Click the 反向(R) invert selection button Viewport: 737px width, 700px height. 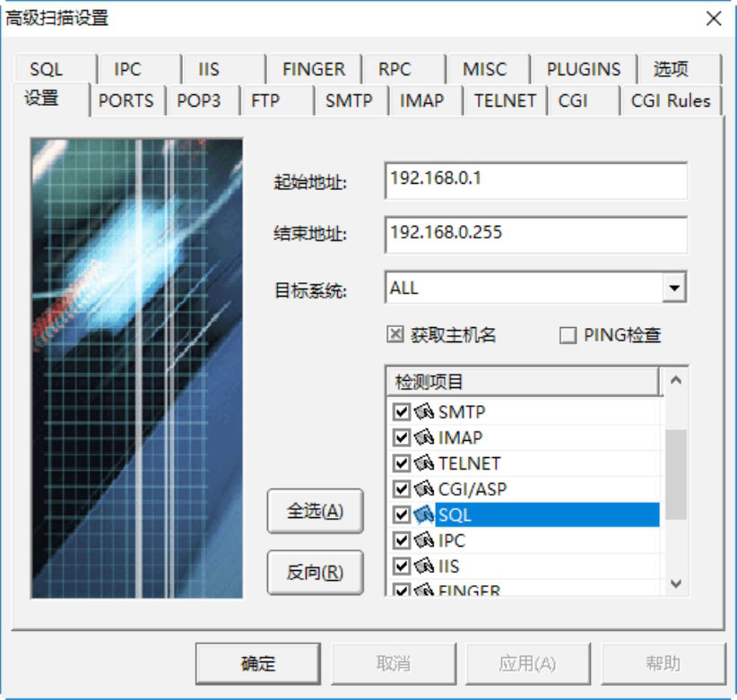(x=315, y=572)
